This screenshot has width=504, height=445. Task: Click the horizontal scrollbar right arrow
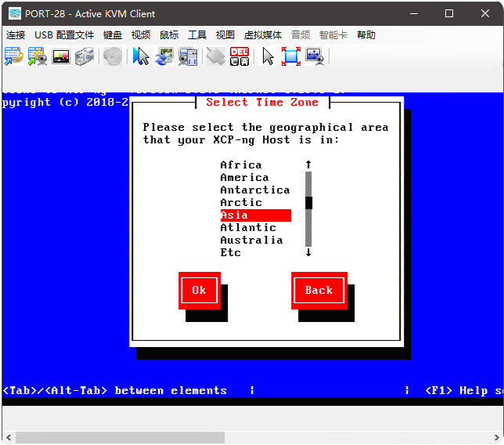tap(497, 437)
